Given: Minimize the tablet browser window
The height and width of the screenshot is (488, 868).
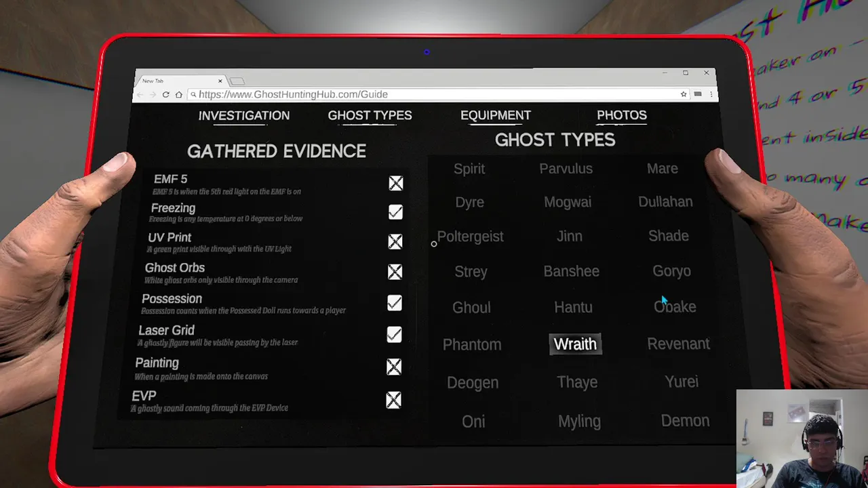Looking at the screenshot, I should pos(665,73).
